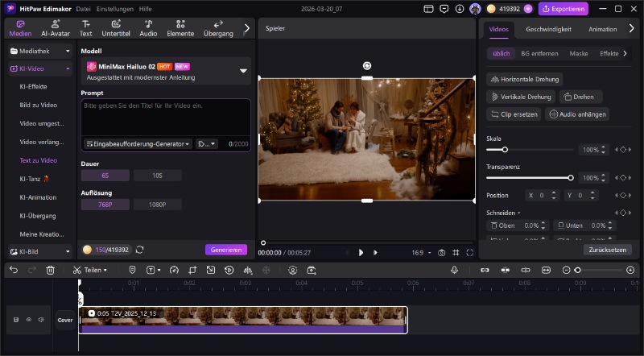Select the T2V_2025_12_13 clip on timeline
Screen dimensions: 644x356
coord(243,320)
